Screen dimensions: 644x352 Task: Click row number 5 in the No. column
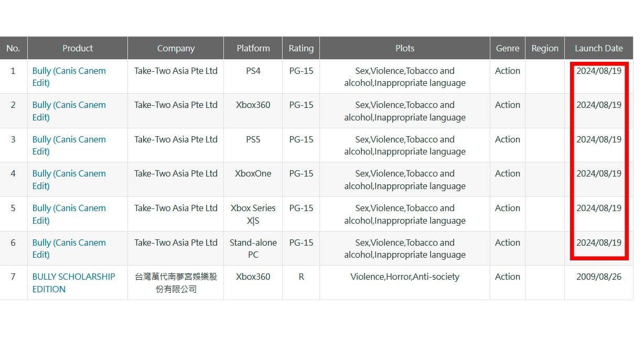(13, 208)
